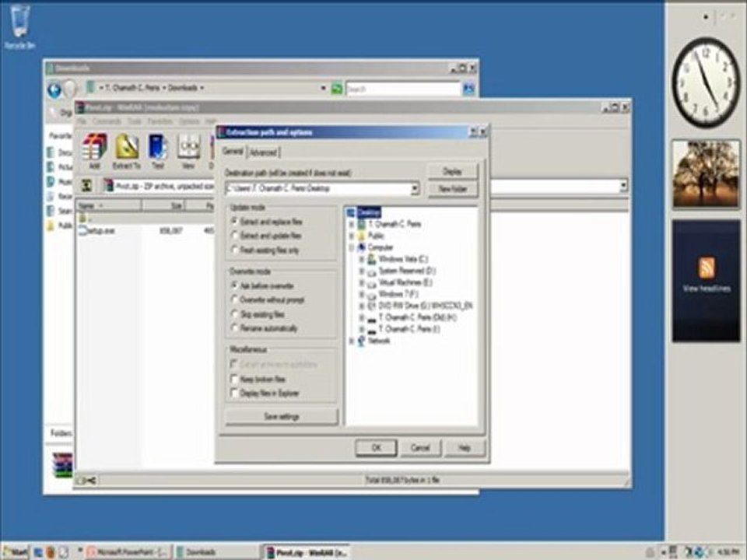Click the Cancel button
747x560 pixels.
tap(420, 448)
